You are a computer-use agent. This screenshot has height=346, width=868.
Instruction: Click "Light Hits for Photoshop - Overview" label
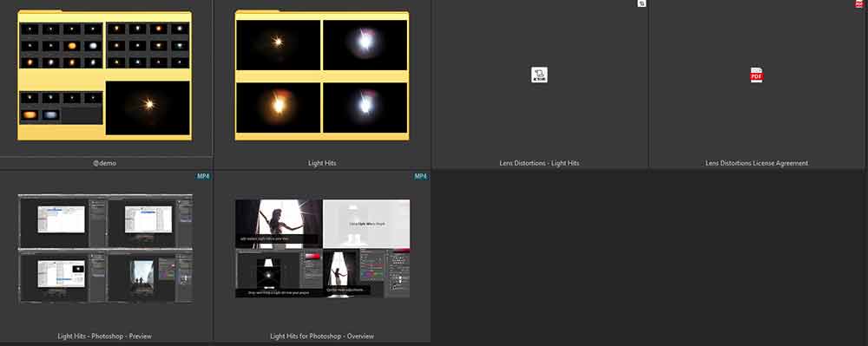322,336
